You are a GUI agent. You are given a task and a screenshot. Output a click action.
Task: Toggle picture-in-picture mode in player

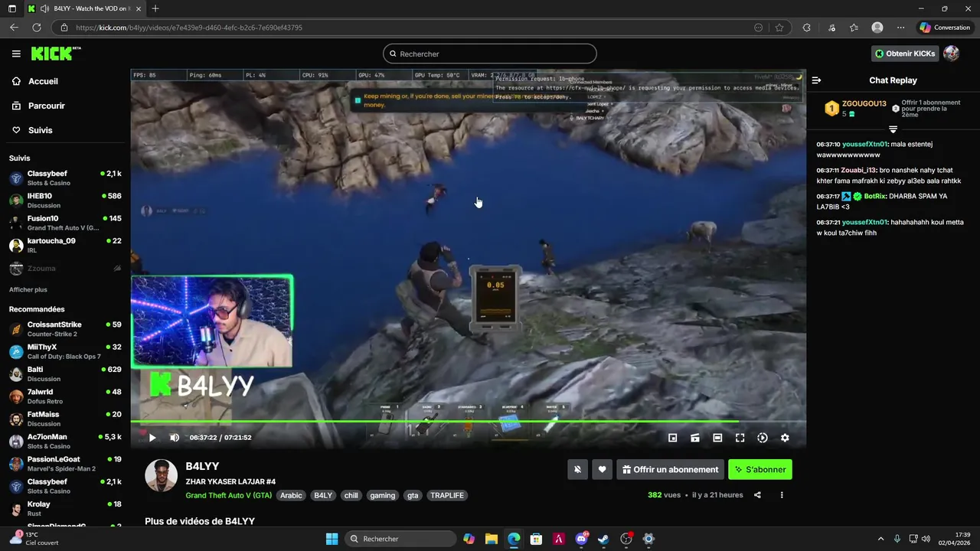(672, 438)
